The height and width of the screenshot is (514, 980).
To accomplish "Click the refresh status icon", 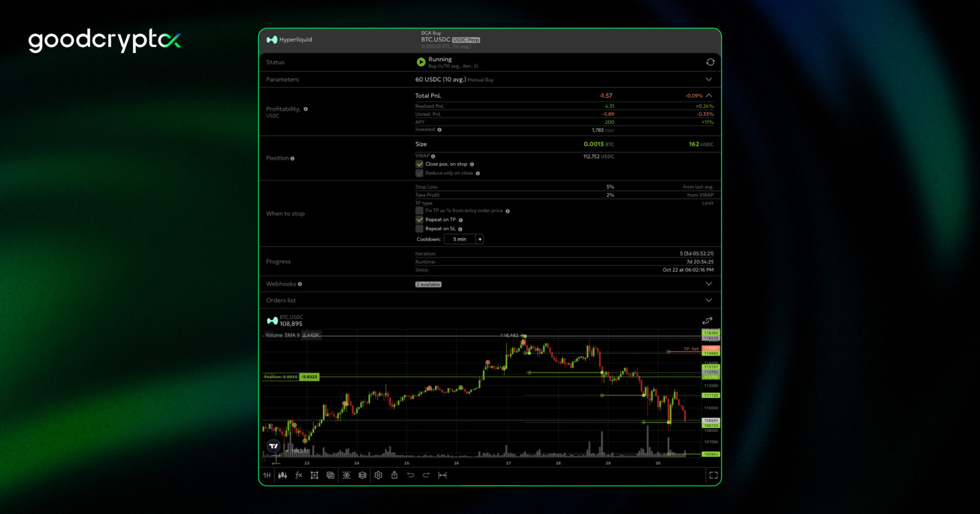I will click(710, 62).
